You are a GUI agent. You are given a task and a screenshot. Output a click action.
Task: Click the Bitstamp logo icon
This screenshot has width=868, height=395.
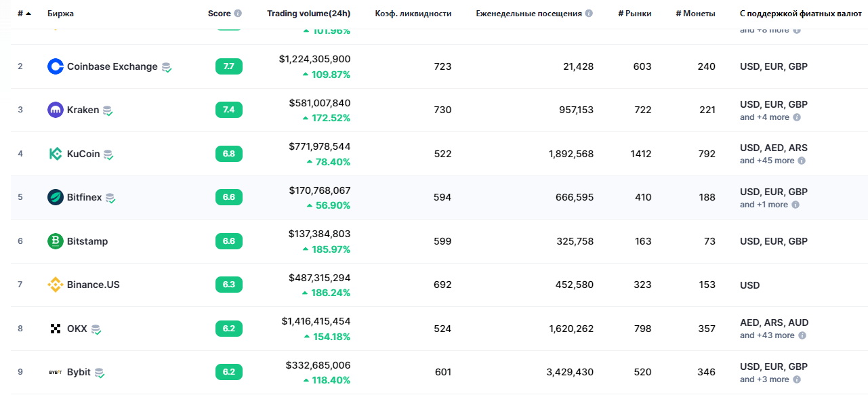coord(56,241)
